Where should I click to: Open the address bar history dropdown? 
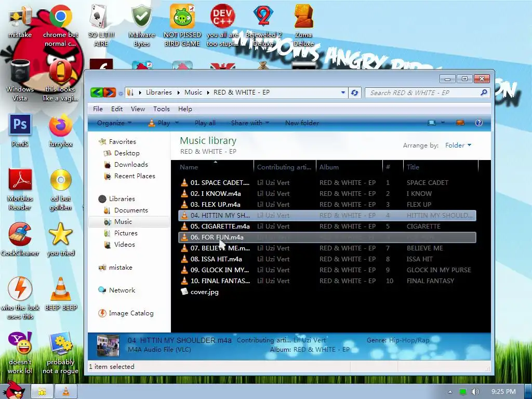coord(343,92)
